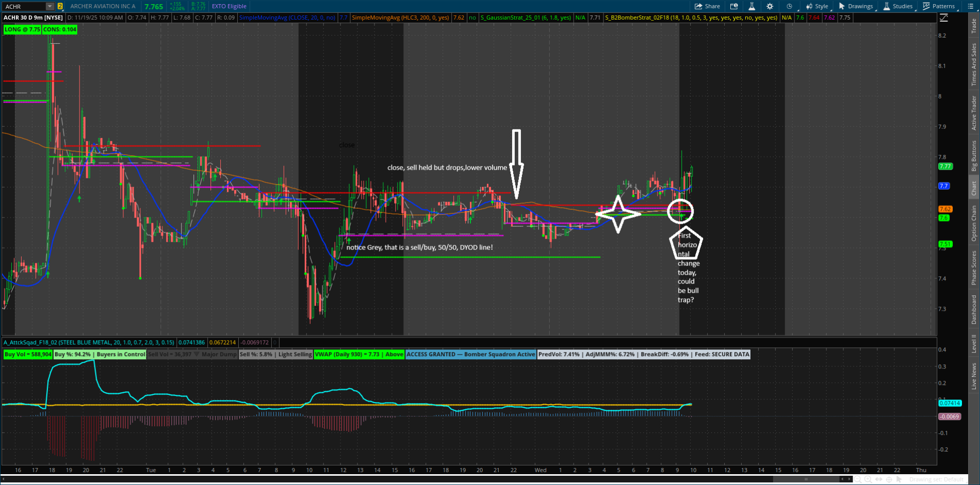Open the clock time frame menu
The height and width of the screenshot is (485, 980).
pos(789,6)
